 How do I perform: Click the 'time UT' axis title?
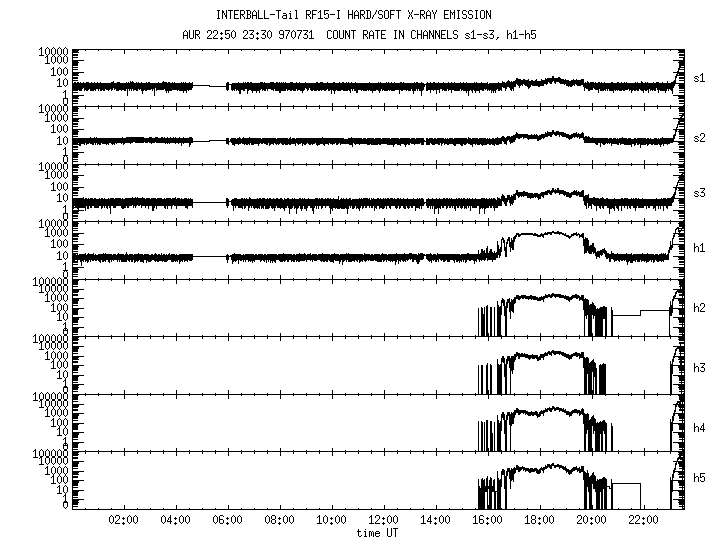pyautogui.click(x=379, y=533)
